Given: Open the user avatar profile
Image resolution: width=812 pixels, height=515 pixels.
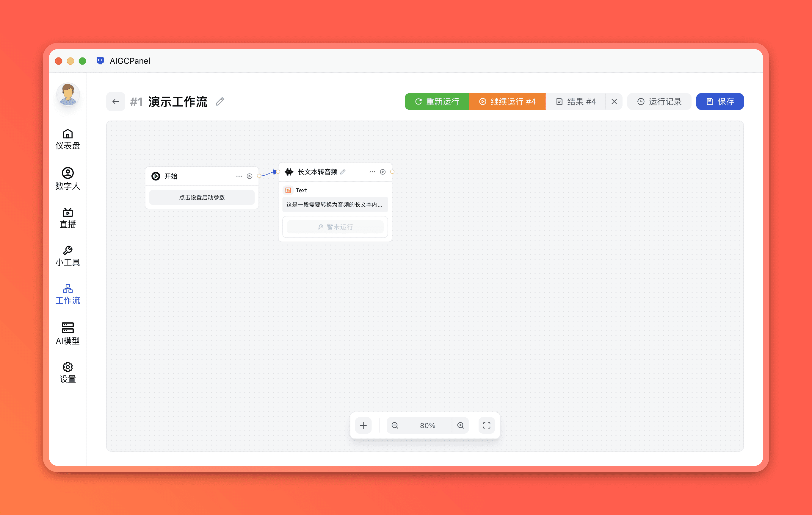Looking at the screenshot, I should 68,94.
